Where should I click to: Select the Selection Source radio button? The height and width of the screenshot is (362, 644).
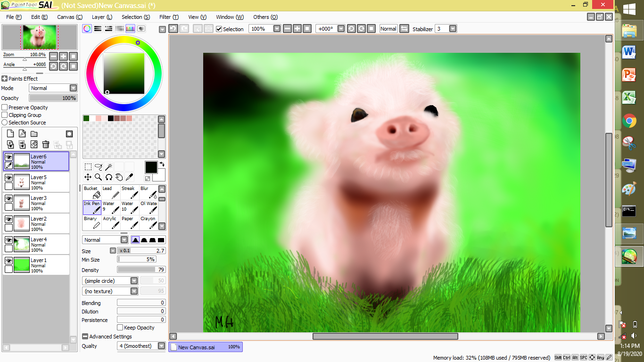pyautogui.click(x=5, y=123)
